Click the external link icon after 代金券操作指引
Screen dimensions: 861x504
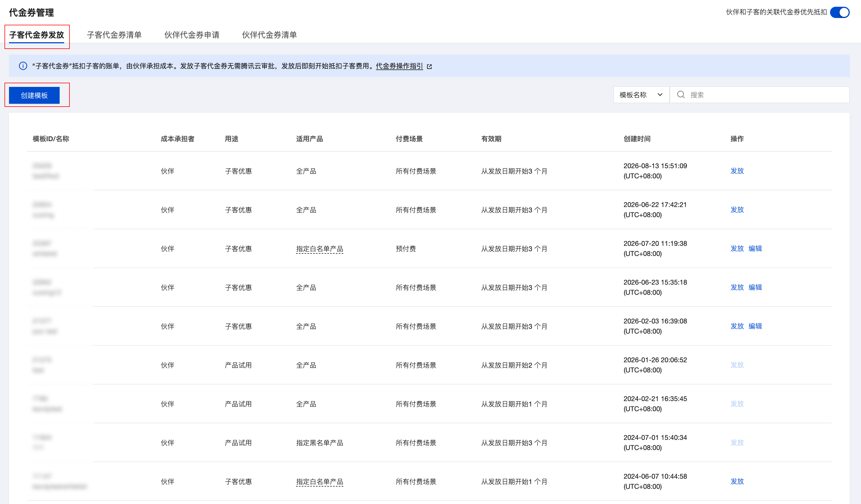tap(429, 67)
